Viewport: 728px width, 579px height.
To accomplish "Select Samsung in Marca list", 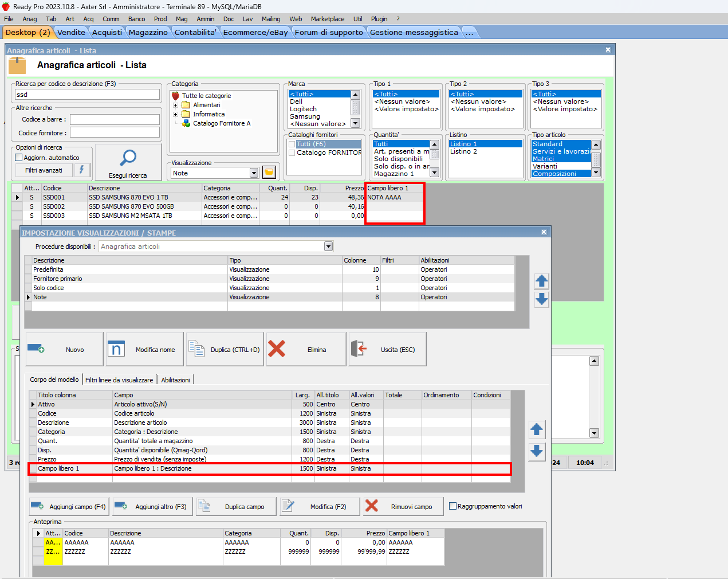I will pos(305,116).
